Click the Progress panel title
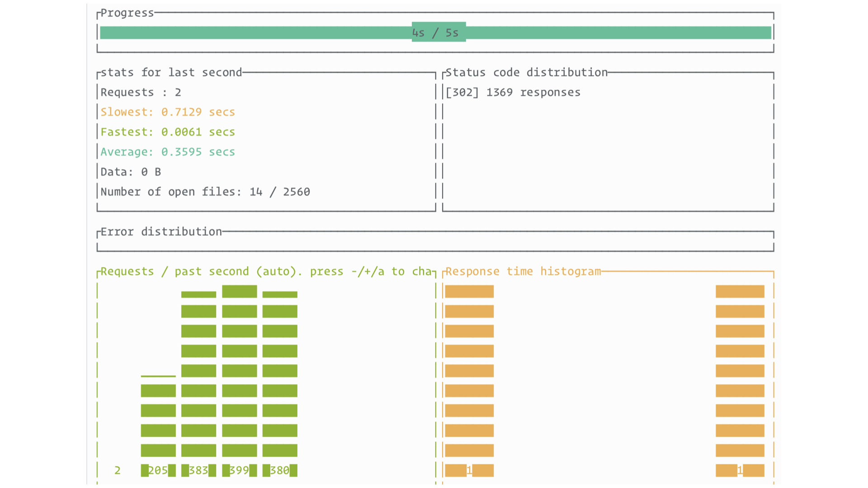 point(127,13)
